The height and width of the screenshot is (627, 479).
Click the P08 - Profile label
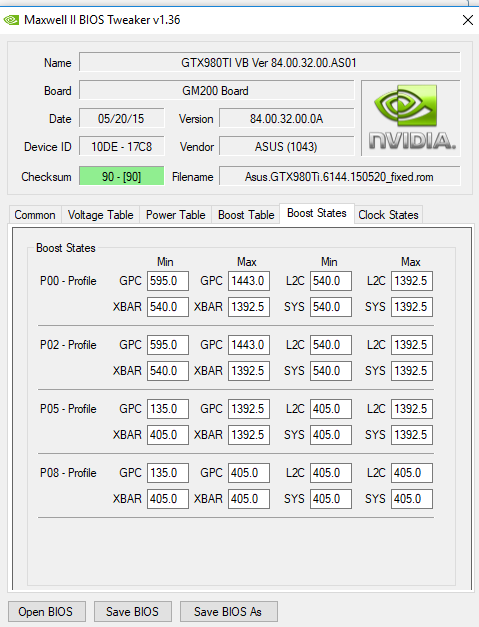[68, 473]
